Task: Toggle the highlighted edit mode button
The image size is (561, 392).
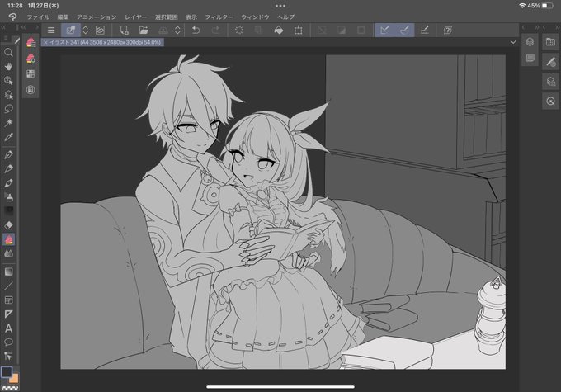Action: pos(70,30)
